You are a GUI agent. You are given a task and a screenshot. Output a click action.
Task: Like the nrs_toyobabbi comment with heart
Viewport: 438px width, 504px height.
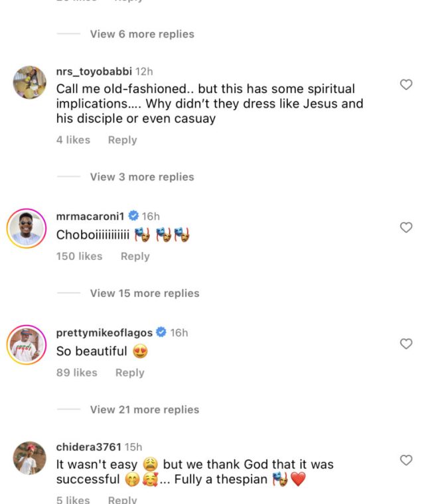(x=406, y=84)
